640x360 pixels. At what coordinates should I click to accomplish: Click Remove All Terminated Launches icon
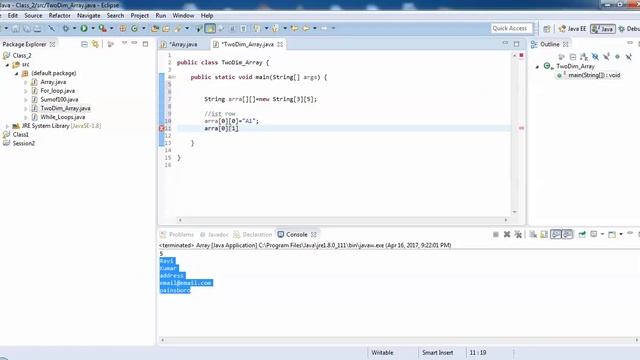click(518, 234)
